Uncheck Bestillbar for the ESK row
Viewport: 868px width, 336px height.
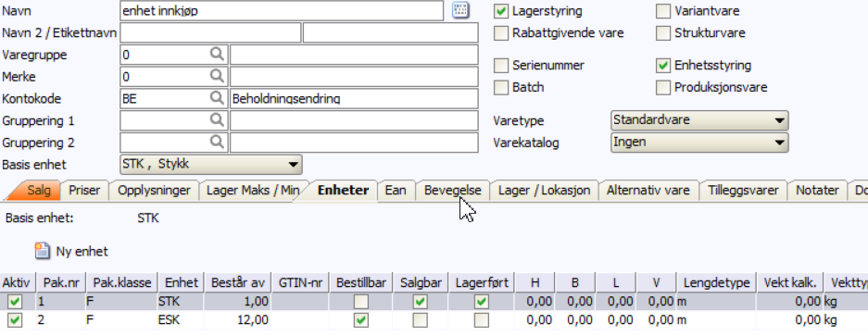pos(361,320)
